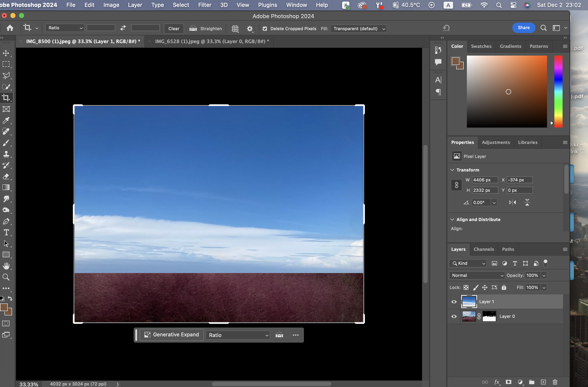Click the delete layer trash icon
The height and width of the screenshot is (387, 588).
555,382
